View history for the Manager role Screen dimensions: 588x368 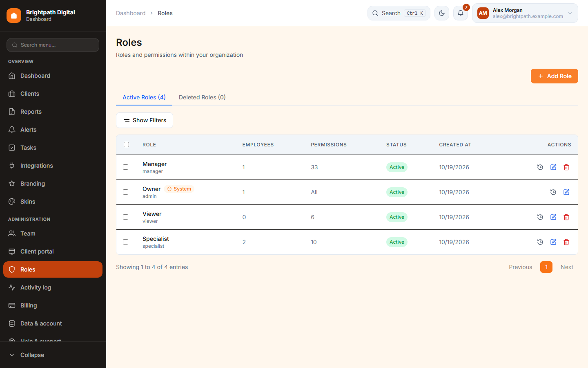pyautogui.click(x=540, y=167)
